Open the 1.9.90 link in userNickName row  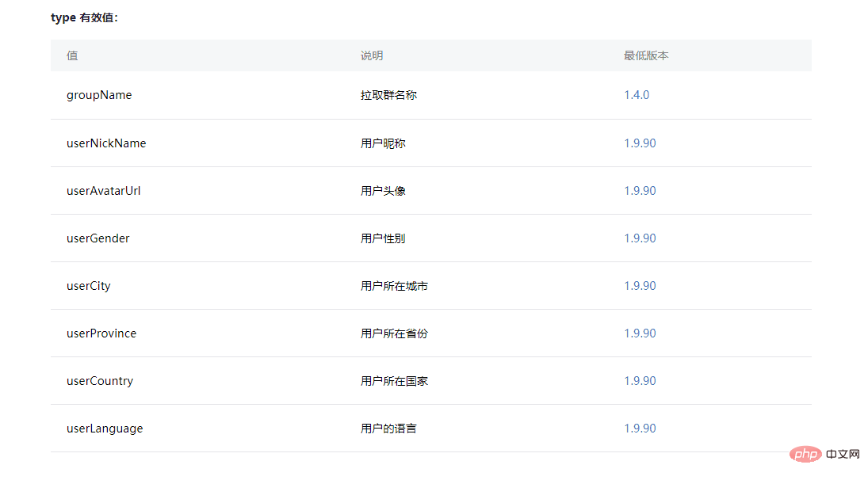640,143
